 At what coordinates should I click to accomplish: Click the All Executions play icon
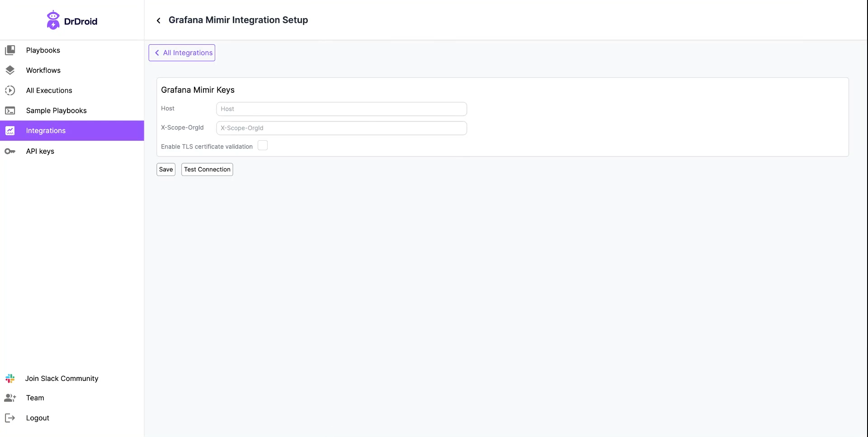point(10,90)
